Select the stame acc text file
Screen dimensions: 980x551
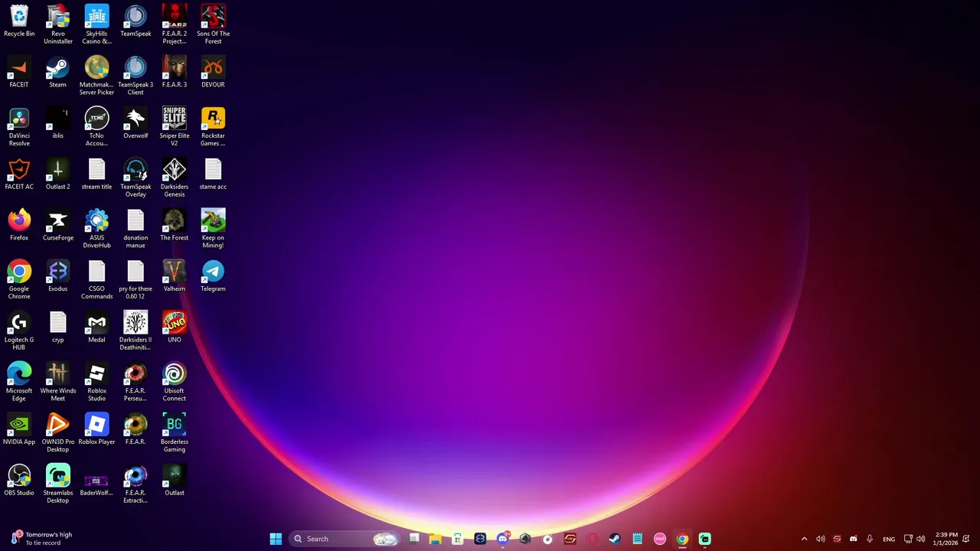[213, 174]
